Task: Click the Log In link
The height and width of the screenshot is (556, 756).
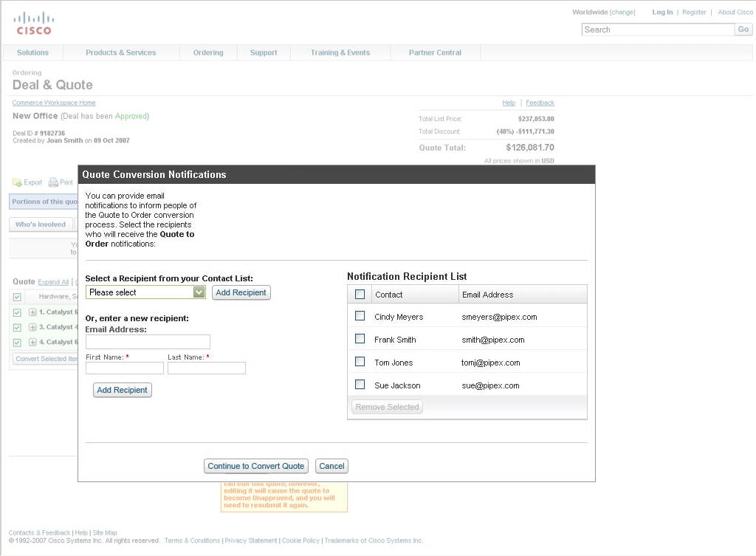Action: click(x=662, y=12)
